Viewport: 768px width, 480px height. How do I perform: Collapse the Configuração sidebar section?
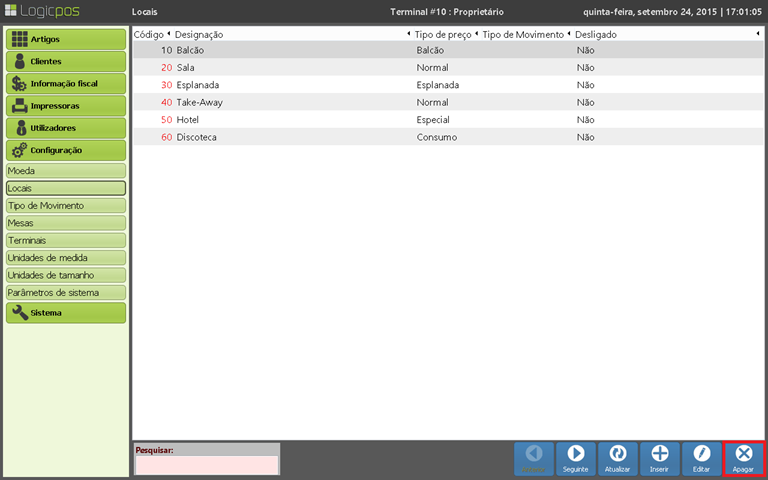pos(66,150)
